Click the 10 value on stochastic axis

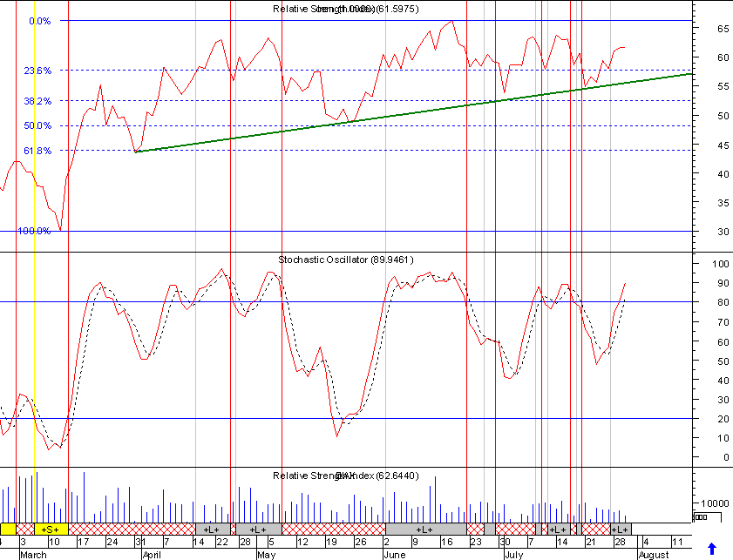pyautogui.click(x=723, y=438)
